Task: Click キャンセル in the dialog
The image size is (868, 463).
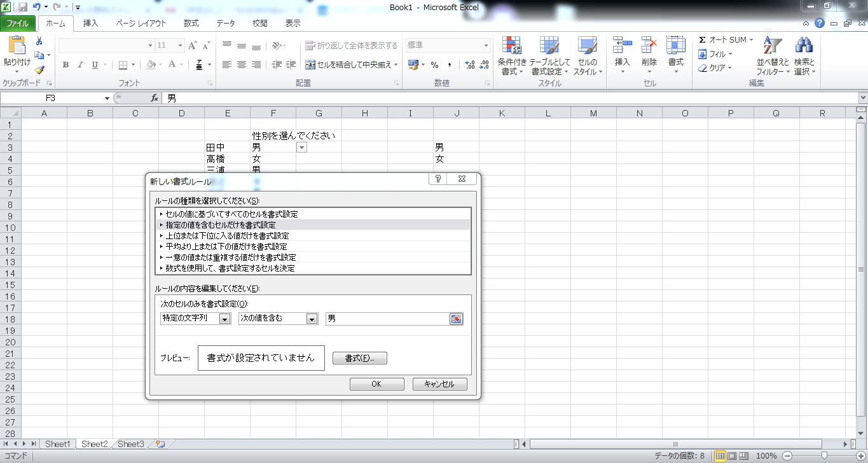Action: pyautogui.click(x=439, y=384)
